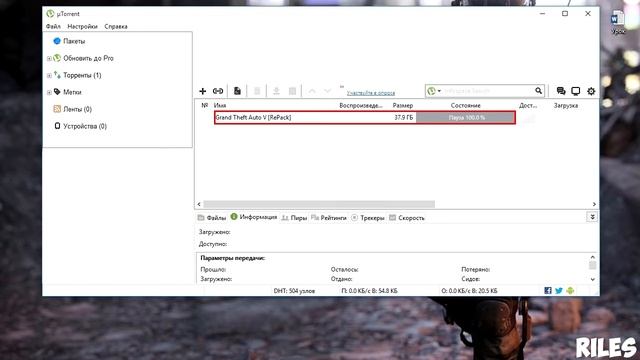
Task: Create new torrent file icon
Action: coord(237,91)
